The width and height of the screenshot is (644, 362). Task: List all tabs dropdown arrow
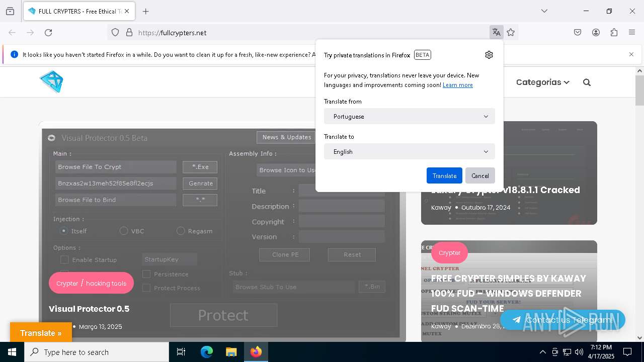pyautogui.click(x=544, y=11)
